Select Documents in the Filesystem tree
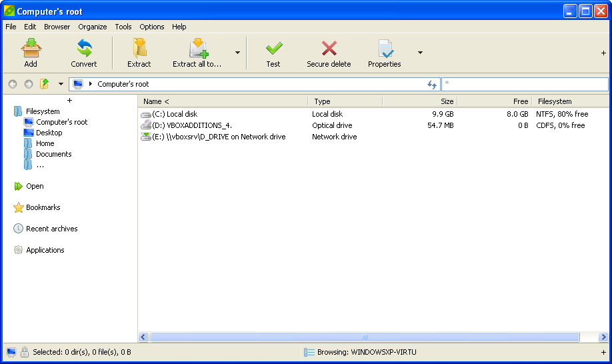This screenshot has width=612, height=364. pos(54,154)
